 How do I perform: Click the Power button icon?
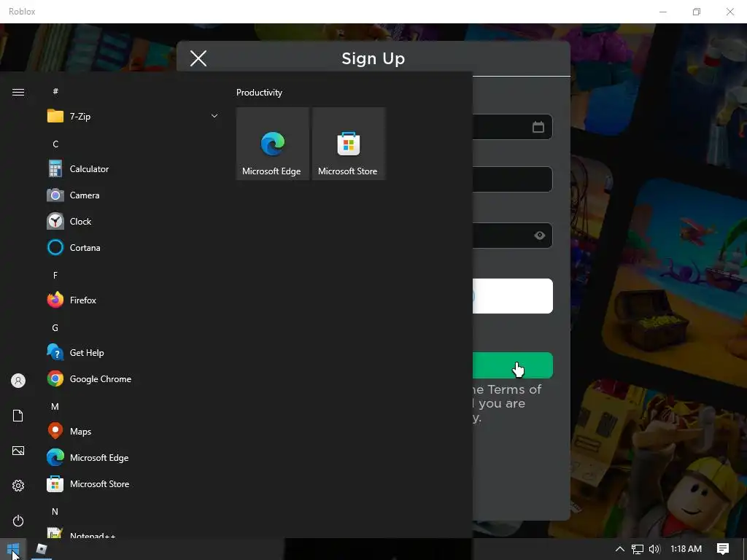pyautogui.click(x=18, y=521)
